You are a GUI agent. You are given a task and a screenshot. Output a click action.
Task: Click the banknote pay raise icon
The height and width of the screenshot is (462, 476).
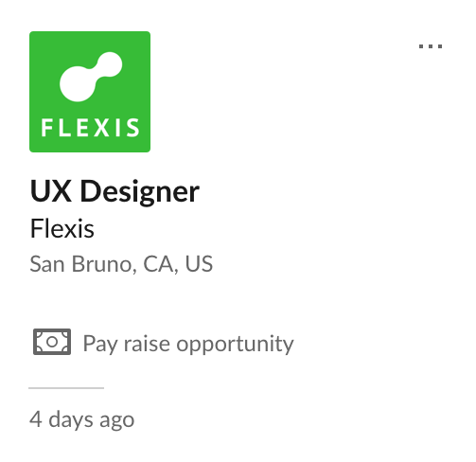52,342
